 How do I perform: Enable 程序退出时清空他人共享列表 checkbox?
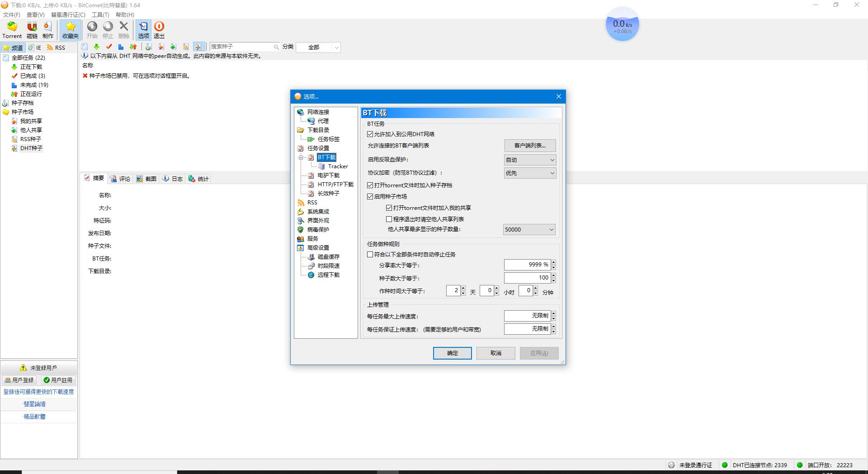tap(389, 219)
